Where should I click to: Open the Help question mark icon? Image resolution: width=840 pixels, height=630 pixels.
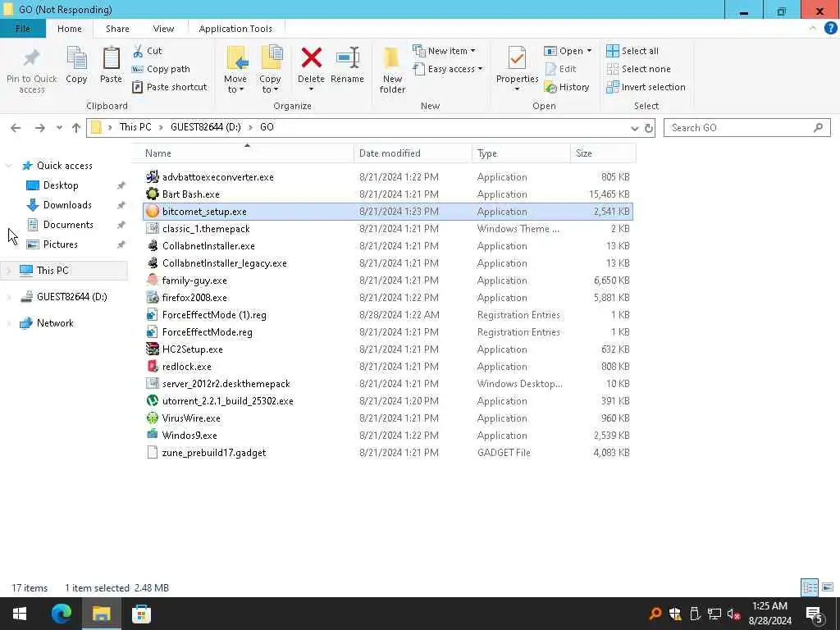coord(830,29)
